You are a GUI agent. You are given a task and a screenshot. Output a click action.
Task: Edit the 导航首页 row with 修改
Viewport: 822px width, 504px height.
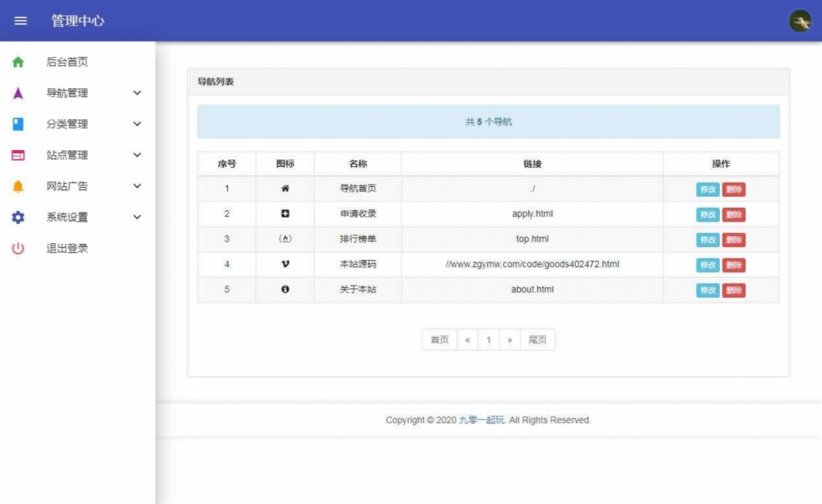(x=708, y=189)
